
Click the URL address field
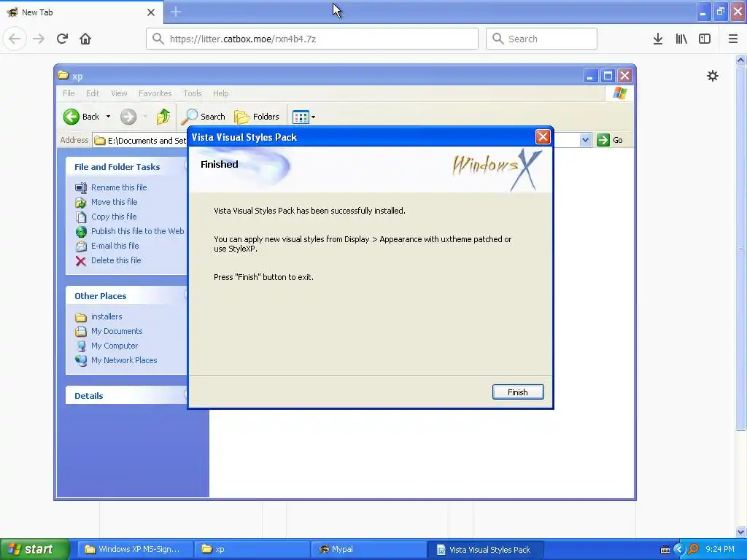coord(312,39)
